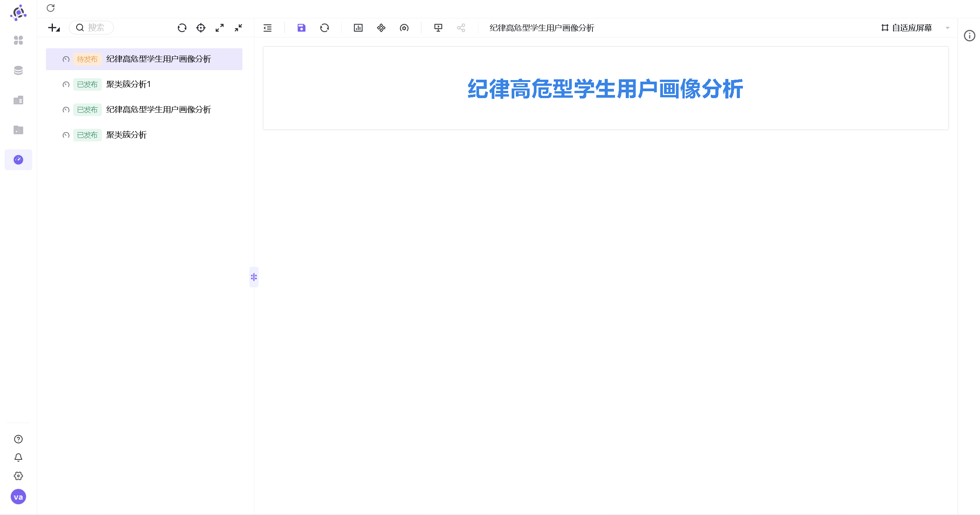This screenshot has height=515, width=980.
Task: Click the panel splitter handle
Action: pyautogui.click(x=254, y=277)
